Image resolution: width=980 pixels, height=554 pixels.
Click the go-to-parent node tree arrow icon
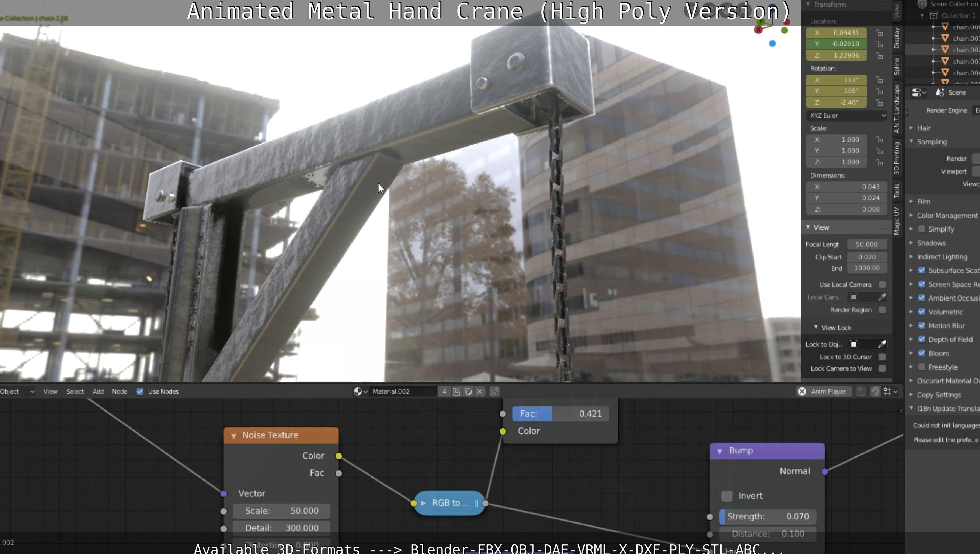(861, 391)
